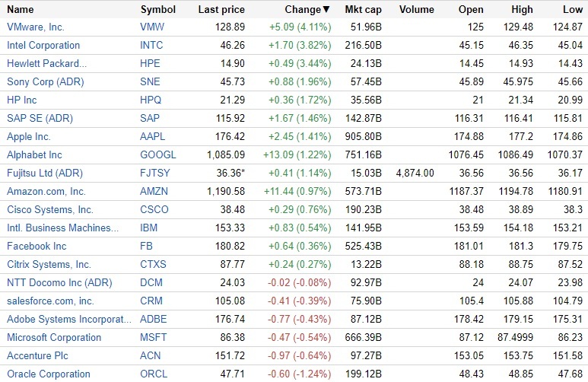Click the Volume column header

[416, 10]
